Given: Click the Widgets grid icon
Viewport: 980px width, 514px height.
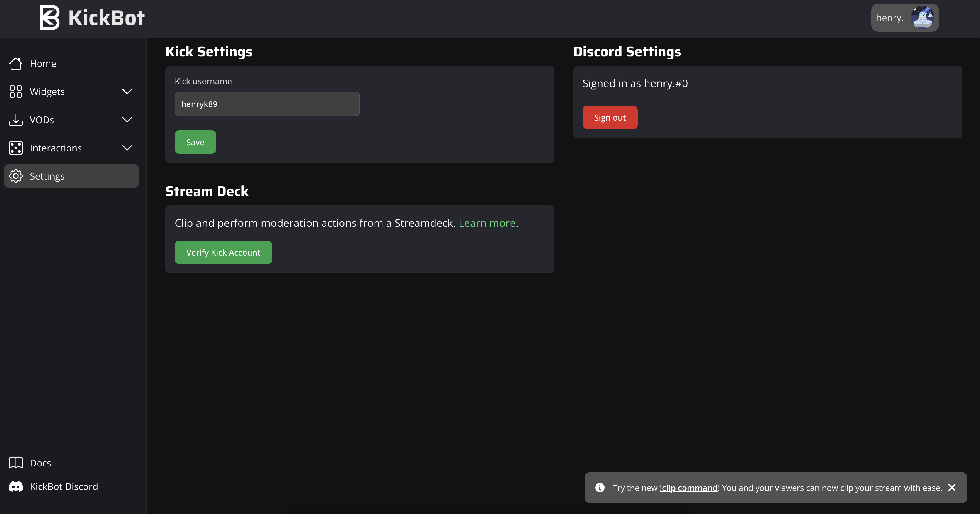Looking at the screenshot, I should tap(16, 92).
